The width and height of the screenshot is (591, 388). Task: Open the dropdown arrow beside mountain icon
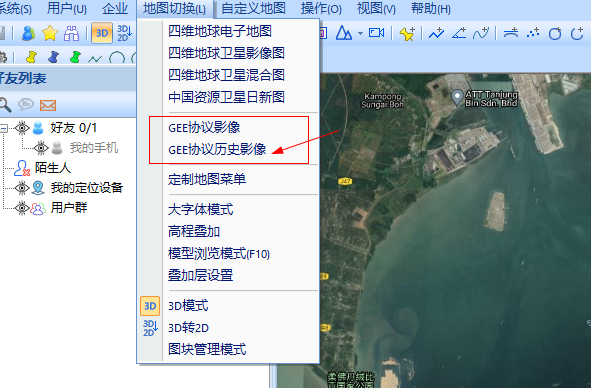pyautogui.click(x=361, y=34)
